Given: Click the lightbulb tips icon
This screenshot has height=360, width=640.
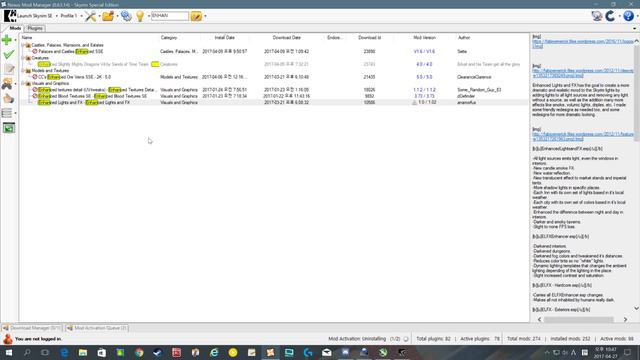Looking at the screenshot, I should coord(140,16).
